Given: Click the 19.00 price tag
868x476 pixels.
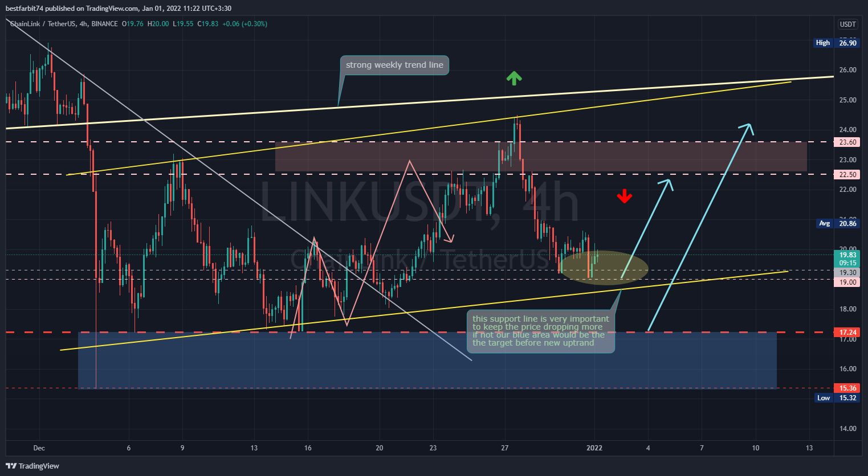Looking at the screenshot, I should tap(847, 282).
